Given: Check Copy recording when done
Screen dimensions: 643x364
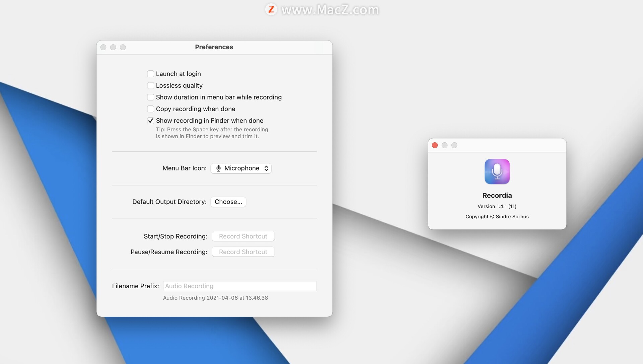Looking at the screenshot, I should tap(151, 109).
